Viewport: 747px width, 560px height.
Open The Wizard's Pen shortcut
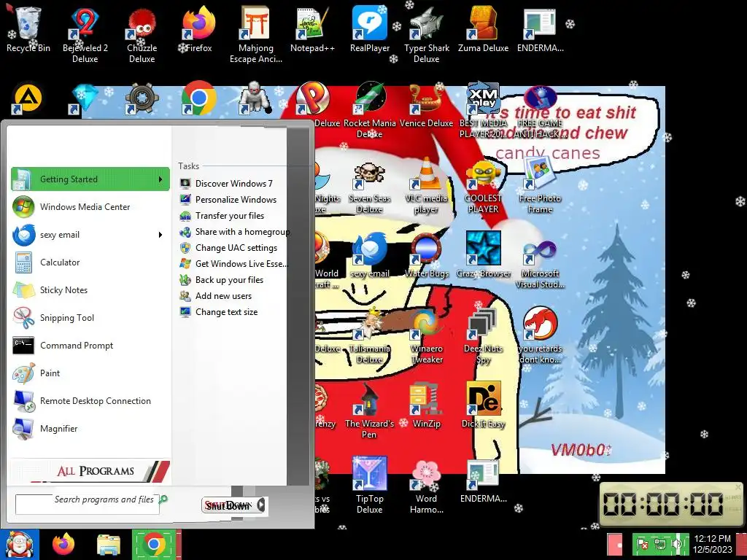coord(370,411)
